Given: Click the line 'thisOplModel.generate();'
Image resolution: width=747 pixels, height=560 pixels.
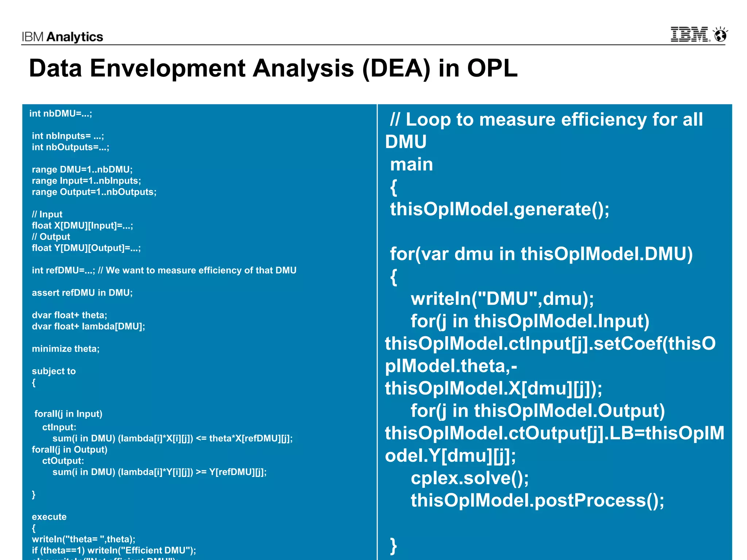Looking at the screenshot, I should pos(500,209).
